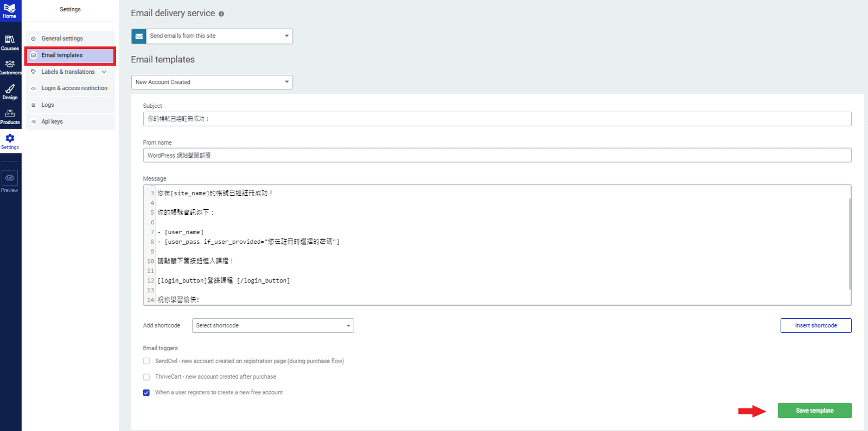Click the Login & access restriction icon
Viewport: 868px width, 431px height.
pos(34,88)
